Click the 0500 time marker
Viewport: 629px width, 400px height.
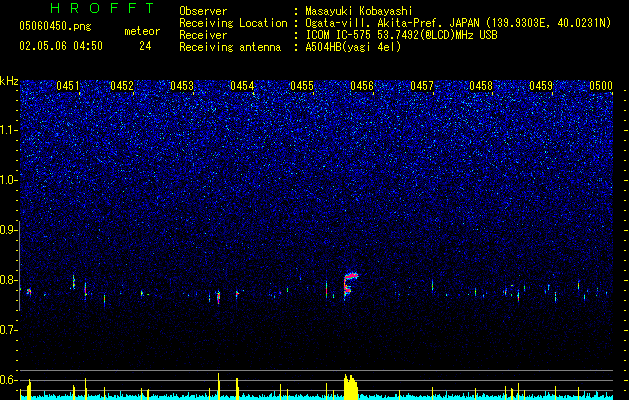point(601,85)
